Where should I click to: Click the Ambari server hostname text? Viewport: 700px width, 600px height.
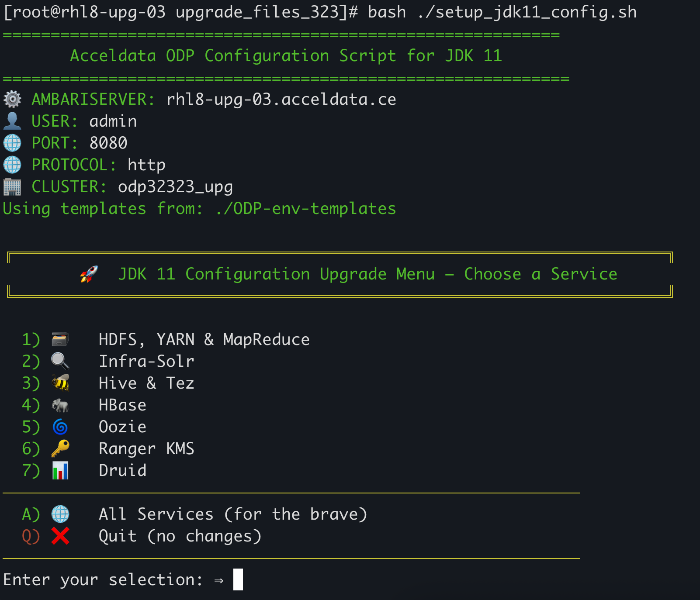pyautogui.click(x=281, y=99)
